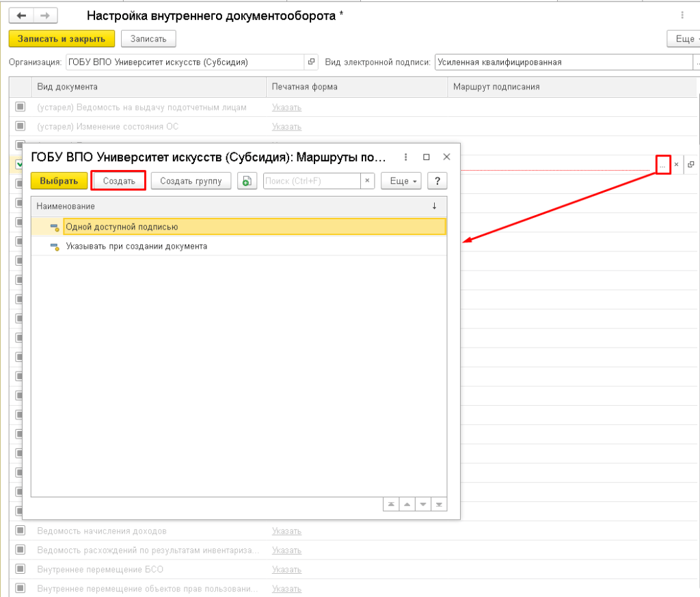Viewport: 700px width, 597px height.
Task: Click the forward navigation arrow
Action: click(x=44, y=15)
